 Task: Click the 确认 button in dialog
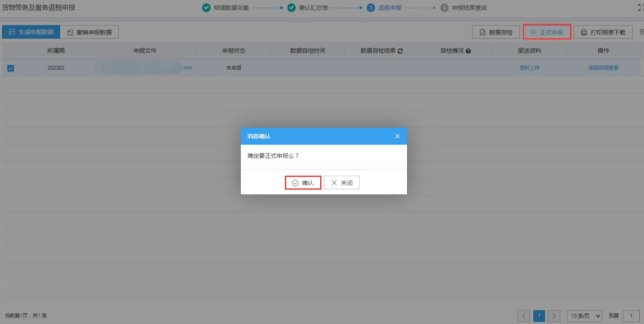pyautogui.click(x=303, y=183)
